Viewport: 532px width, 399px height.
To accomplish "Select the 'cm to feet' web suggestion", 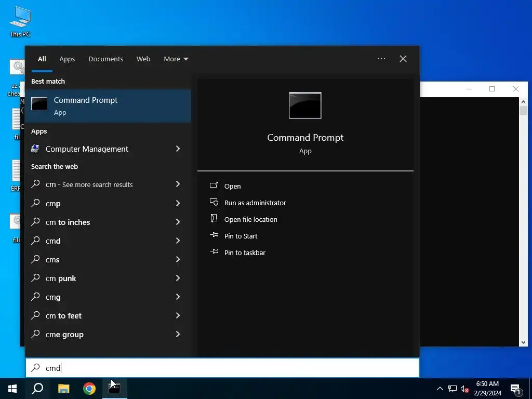I will [x=63, y=315].
